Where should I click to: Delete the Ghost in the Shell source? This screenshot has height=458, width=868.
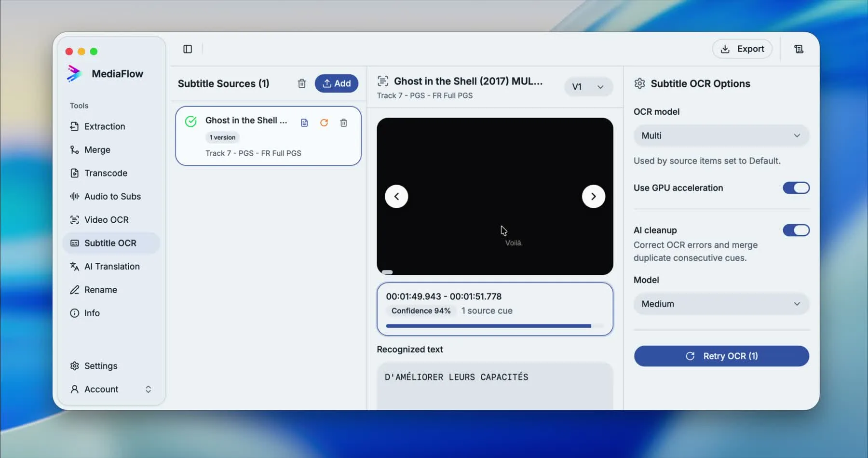344,123
